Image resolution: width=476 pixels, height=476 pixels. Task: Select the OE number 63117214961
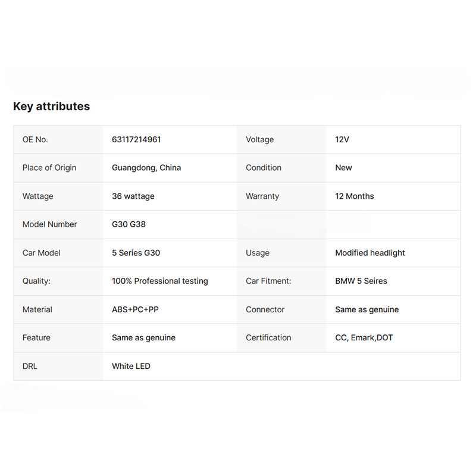coord(136,140)
